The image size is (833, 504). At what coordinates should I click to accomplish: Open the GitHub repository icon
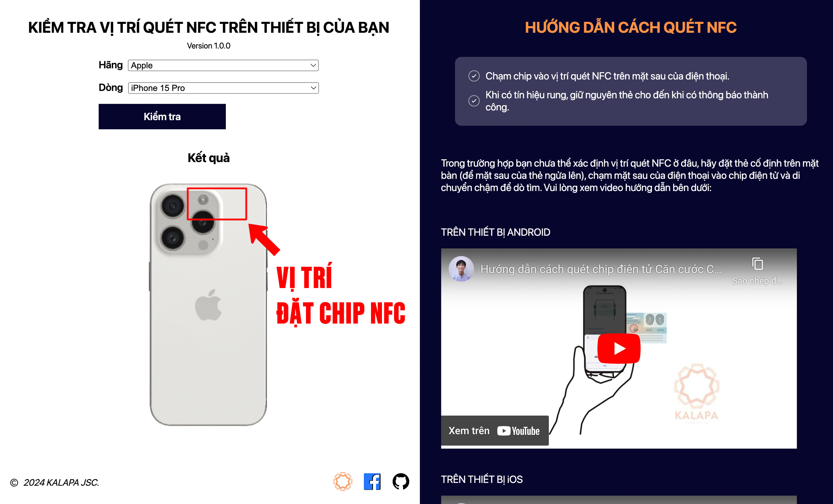(401, 481)
